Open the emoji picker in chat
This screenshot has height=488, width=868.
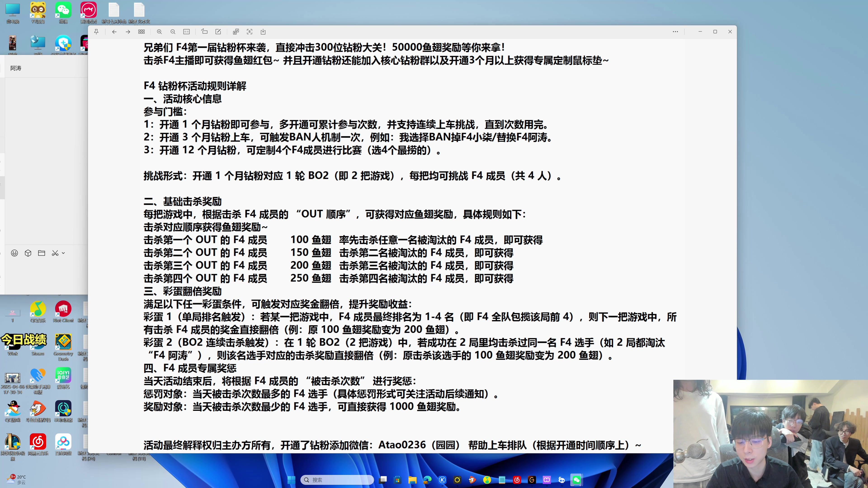(14, 253)
